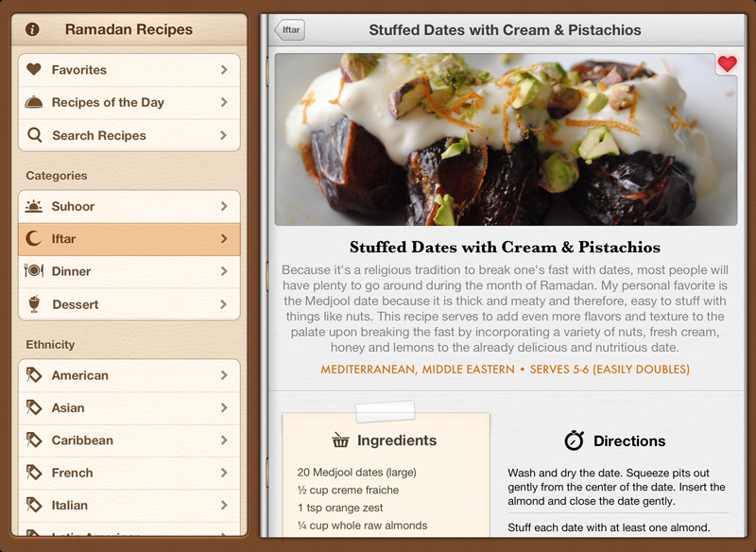This screenshot has width=756, height=552.
Task: Click ingredient 1 tsp orange zest
Action: (340, 508)
